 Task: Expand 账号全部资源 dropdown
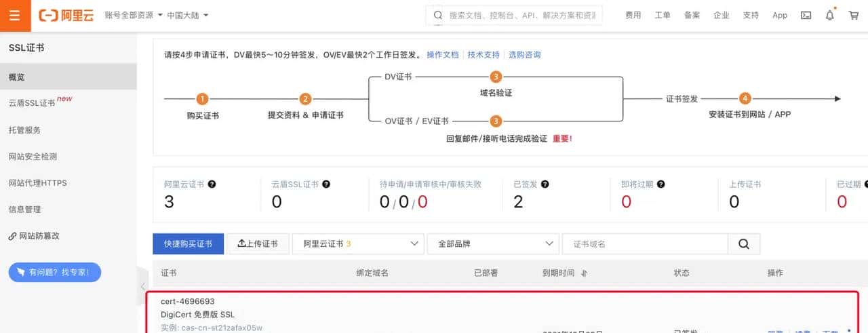click(x=134, y=15)
